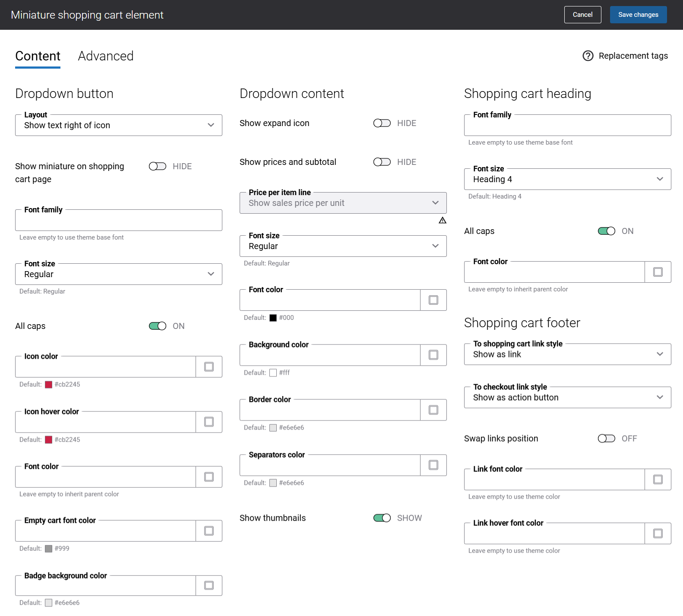Open color picker for Empty cart font color
Viewport: 683px width, 616px height.
pyautogui.click(x=209, y=531)
